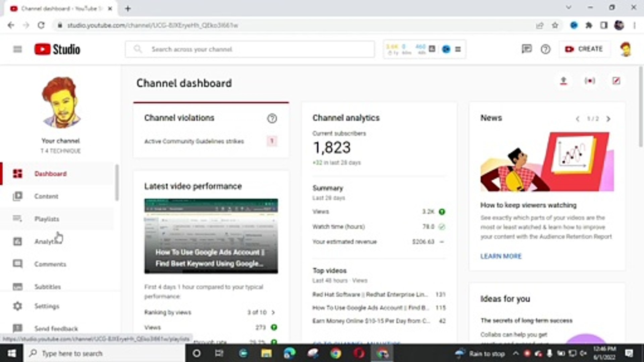Expand the Ranking by views details arrow

click(274, 312)
